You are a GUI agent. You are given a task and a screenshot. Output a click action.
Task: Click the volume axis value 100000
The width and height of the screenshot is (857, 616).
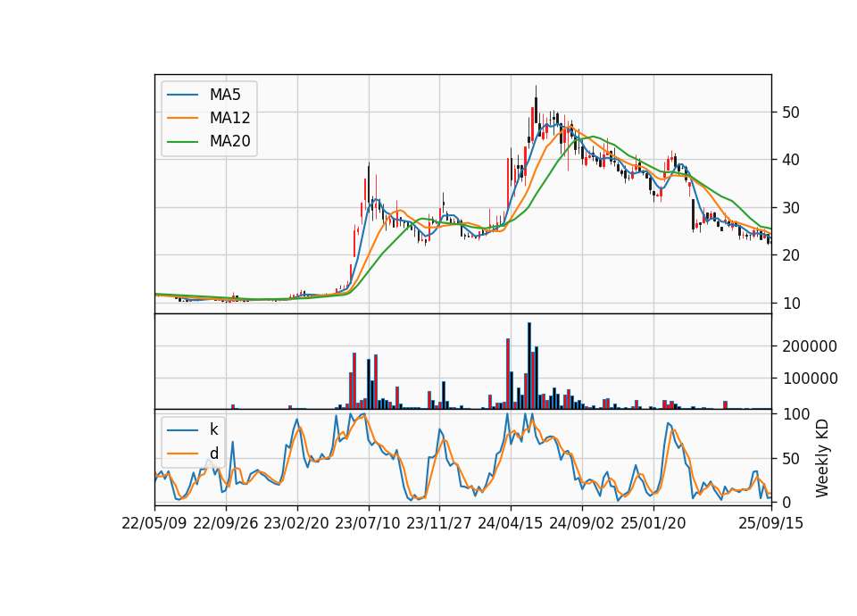coord(810,379)
